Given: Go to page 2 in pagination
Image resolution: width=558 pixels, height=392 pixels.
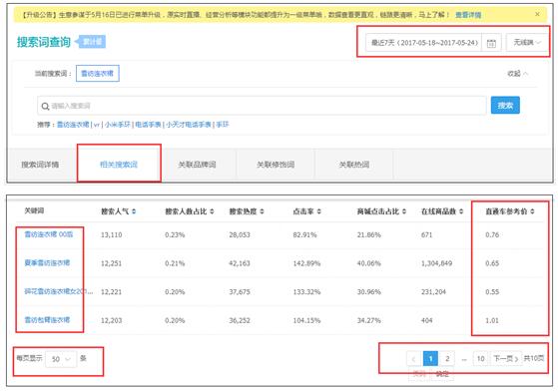Looking at the screenshot, I should (447, 358).
